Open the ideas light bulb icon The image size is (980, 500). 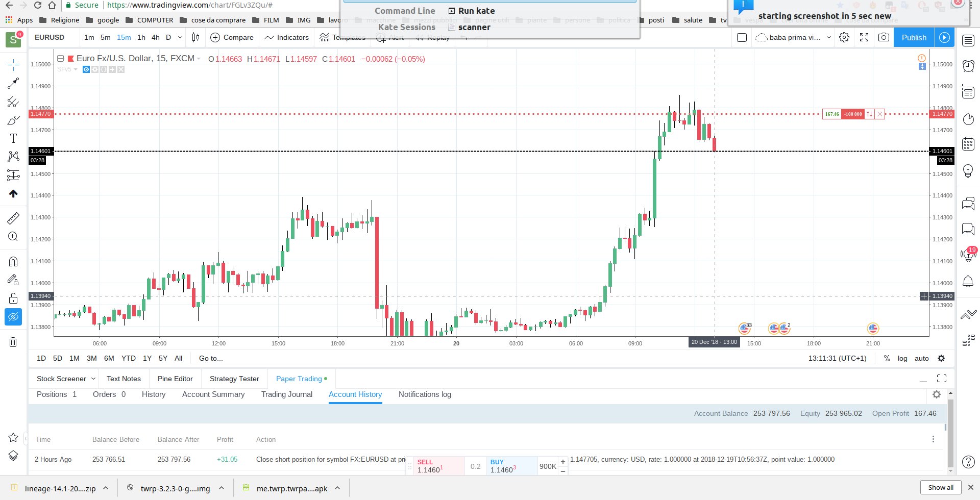968,171
